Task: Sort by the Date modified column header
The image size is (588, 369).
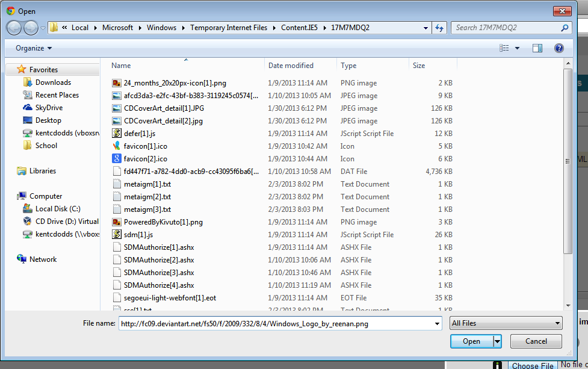Action: (x=291, y=65)
